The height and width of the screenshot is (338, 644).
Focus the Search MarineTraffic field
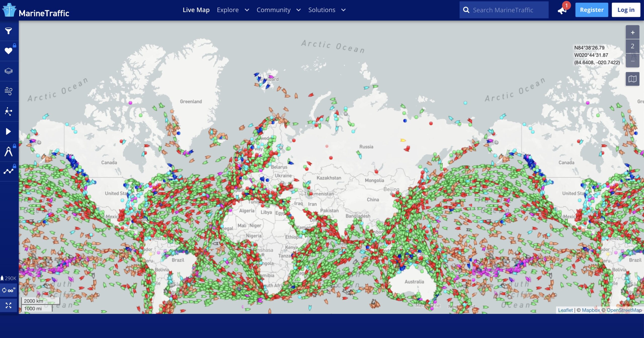click(x=504, y=10)
